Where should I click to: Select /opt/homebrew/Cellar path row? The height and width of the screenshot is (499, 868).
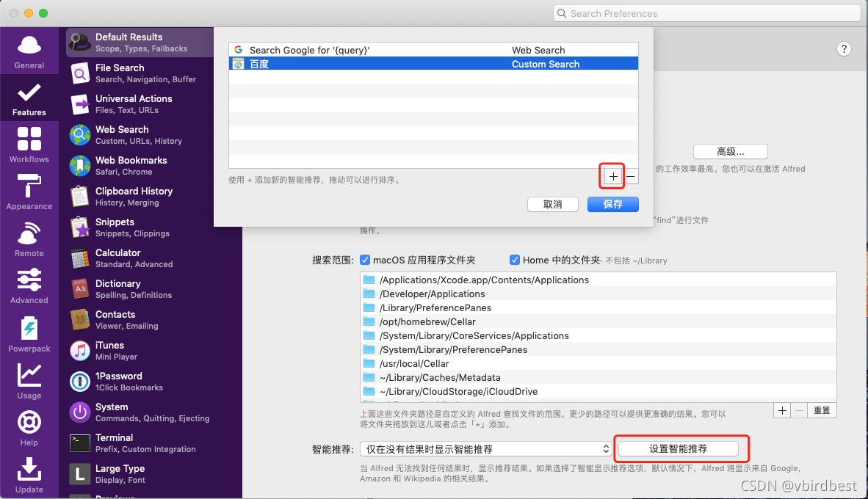pos(598,321)
